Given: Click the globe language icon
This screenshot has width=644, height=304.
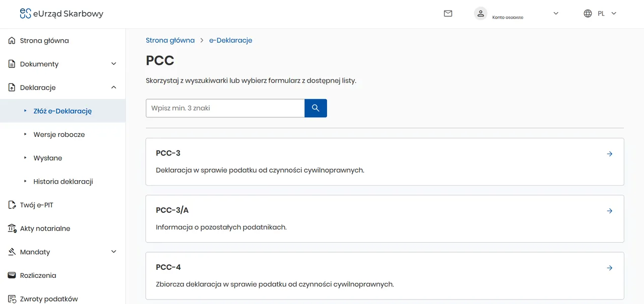Looking at the screenshot, I should [588, 14].
